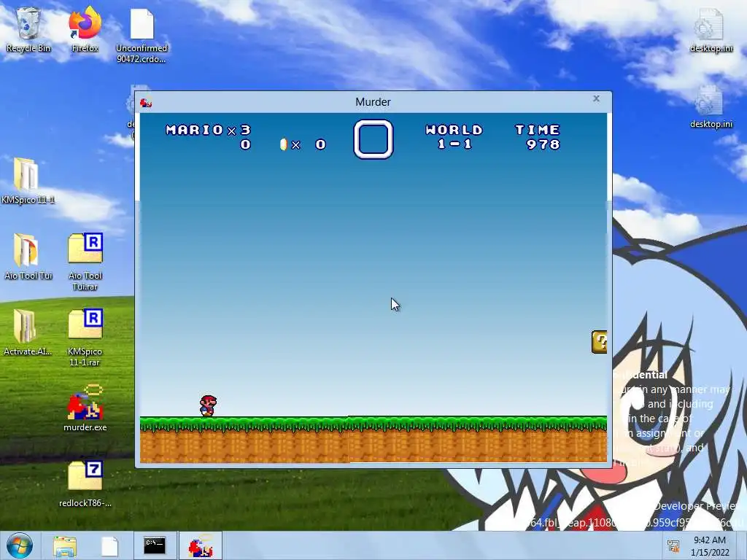Click the Mario character in the game
747x560 pixels.
click(x=208, y=405)
